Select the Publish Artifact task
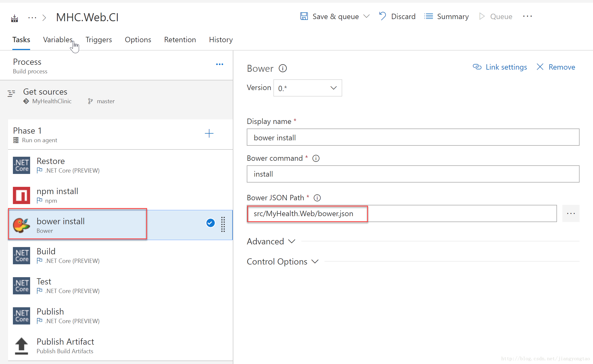 tap(120, 346)
